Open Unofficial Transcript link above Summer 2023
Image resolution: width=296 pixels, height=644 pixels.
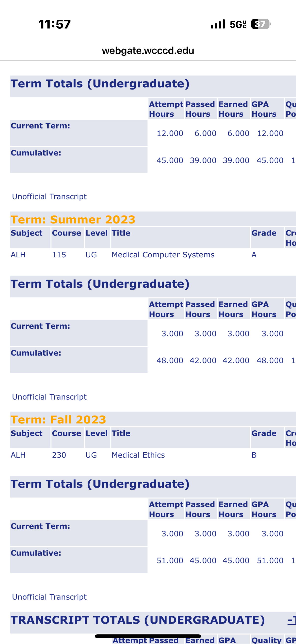[x=49, y=197]
